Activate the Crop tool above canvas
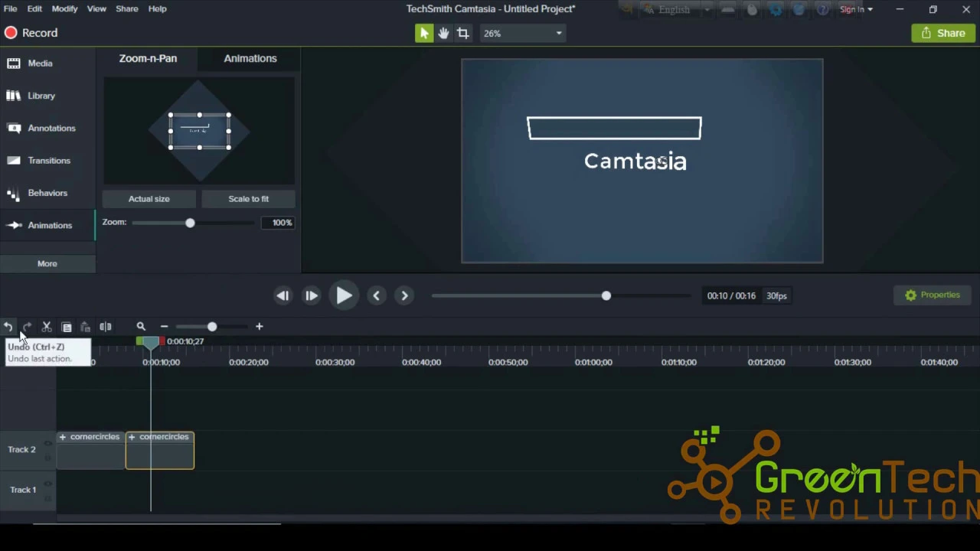The image size is (980, 551). point(463,33)
